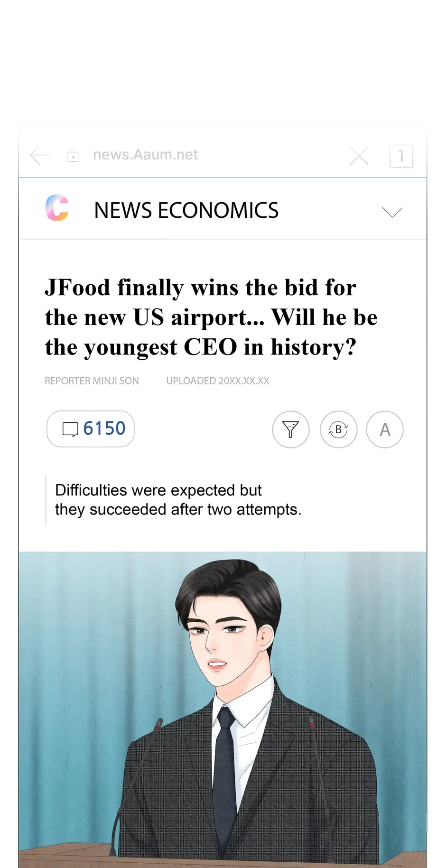The width and height of the screenshot is (446, 868).
Task: Expand the news category chevron
Action: 392,212
